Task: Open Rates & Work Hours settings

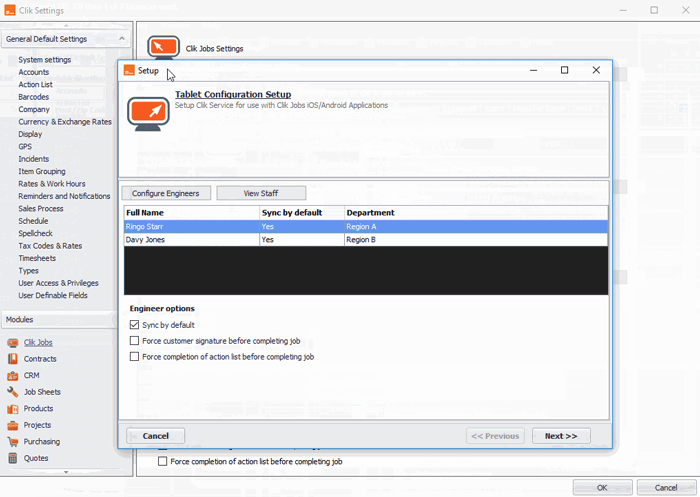Action: 51,184
